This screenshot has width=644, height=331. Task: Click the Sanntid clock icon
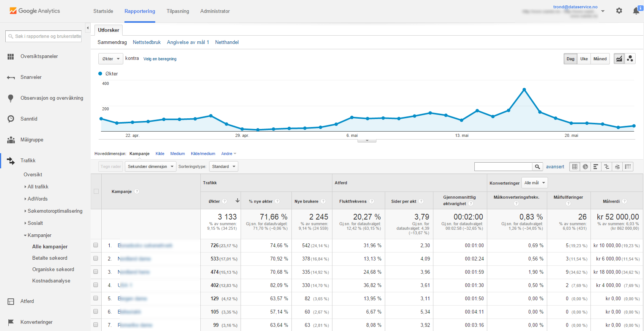tap(11, 119)
